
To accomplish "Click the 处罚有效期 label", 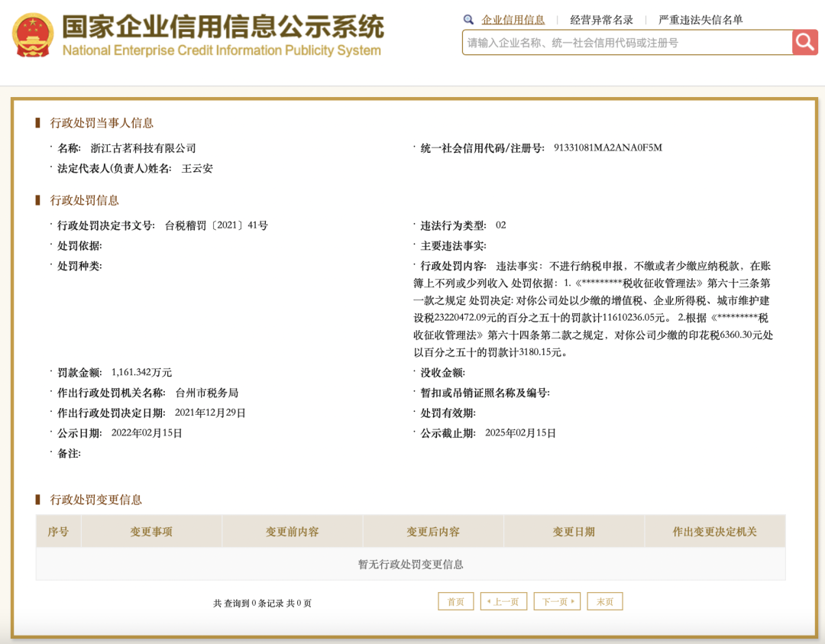I will [x=448, y=413].
